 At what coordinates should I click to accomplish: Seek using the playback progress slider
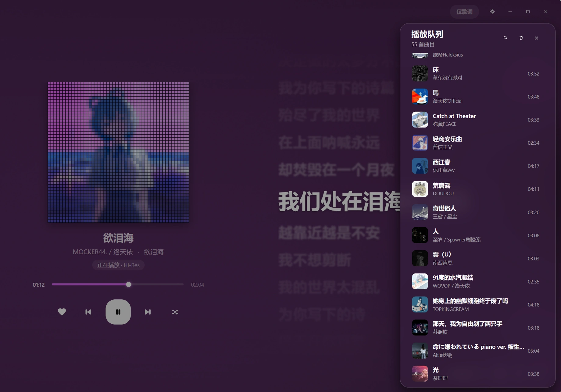click(x=118, y=284)
